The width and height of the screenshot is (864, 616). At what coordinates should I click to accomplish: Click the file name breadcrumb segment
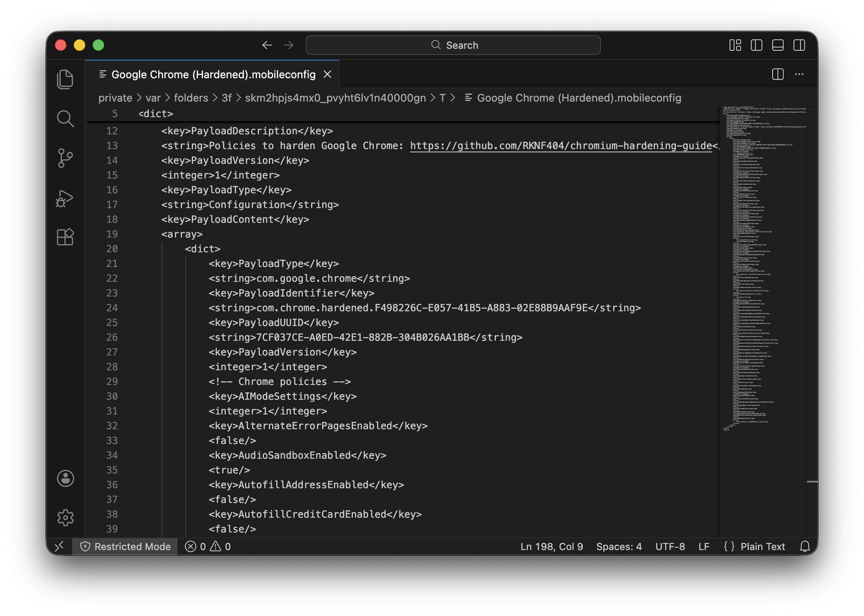(x=573, y=98)
